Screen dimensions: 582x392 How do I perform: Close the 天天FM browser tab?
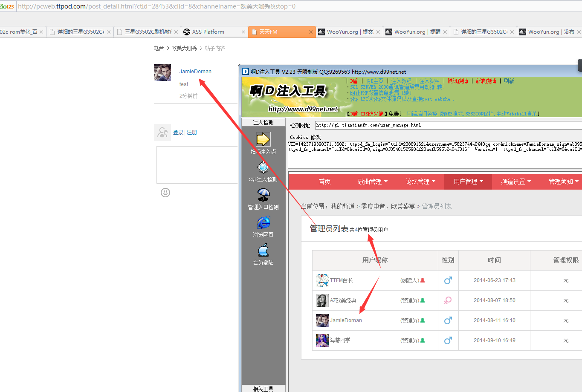(x=311, y=32)
